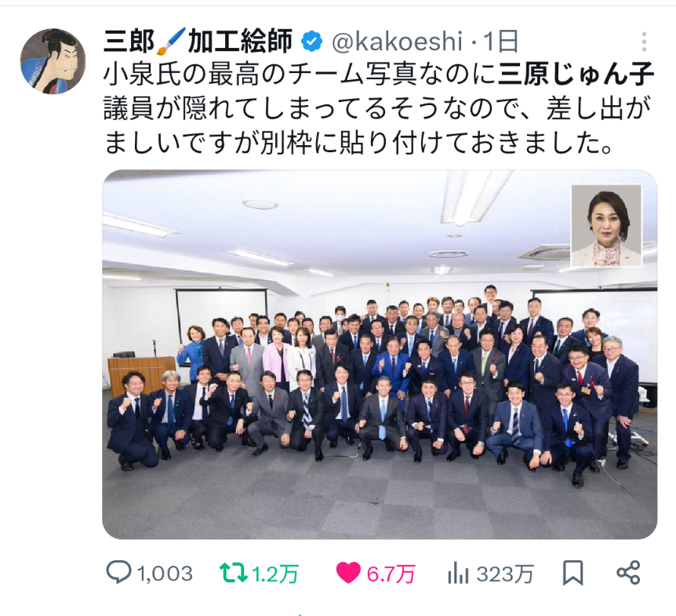
Task: Click the 323万 views count
Action: pos(505,574)
